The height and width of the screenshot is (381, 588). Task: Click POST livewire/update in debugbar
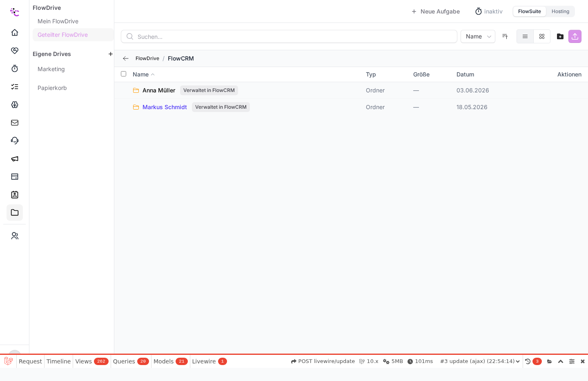tap(323, 361)
